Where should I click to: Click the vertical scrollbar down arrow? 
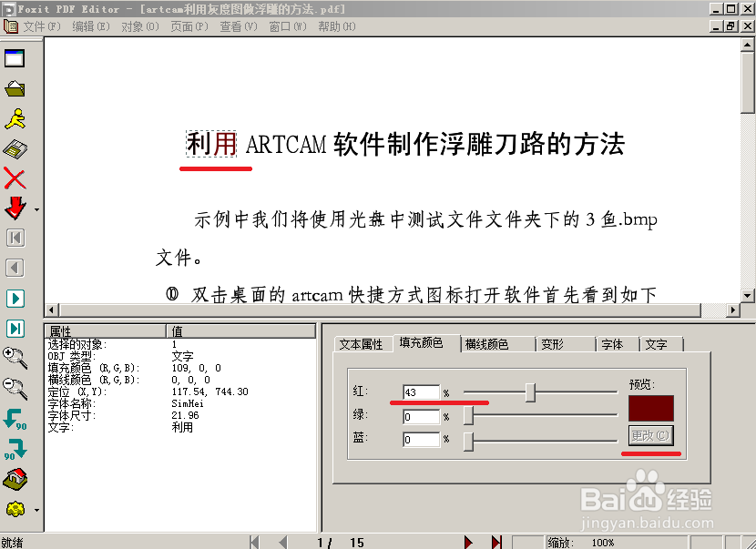(747, 295)
